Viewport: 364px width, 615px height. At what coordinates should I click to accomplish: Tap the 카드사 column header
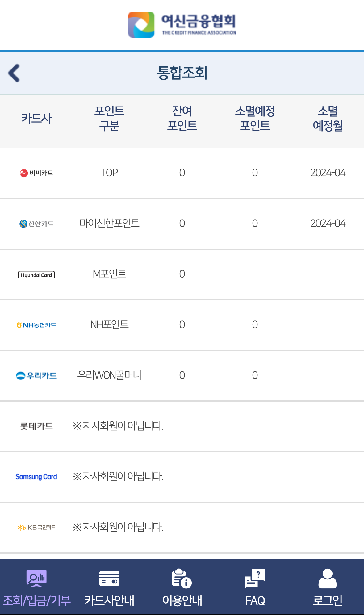pos(36,118)
